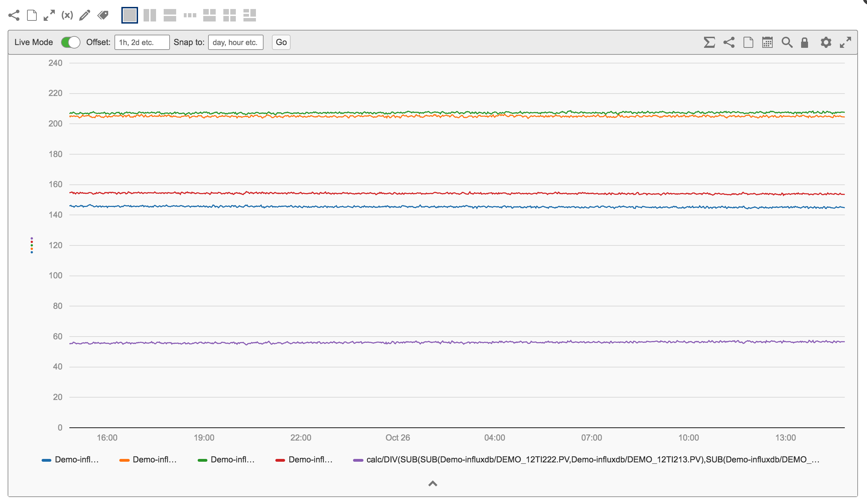Click the Go button
The height and width of the screenshot is (504, 867).
coord(281,42)
